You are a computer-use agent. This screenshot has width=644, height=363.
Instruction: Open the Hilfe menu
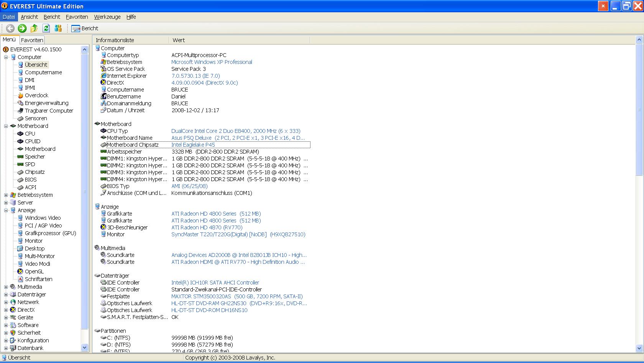[131, 17]
